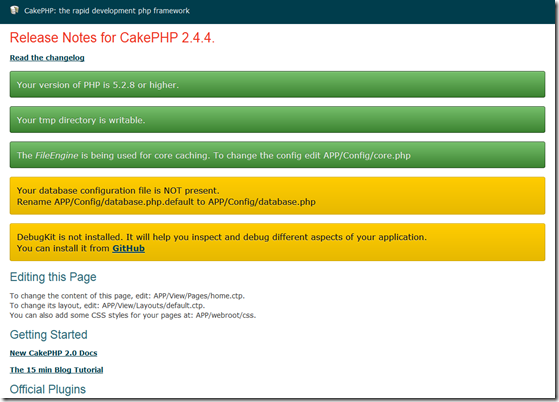Open 'The 15 min Blog Tutorial' link
Viewport: 559px width, 402px height.
(x=56, y=370)
